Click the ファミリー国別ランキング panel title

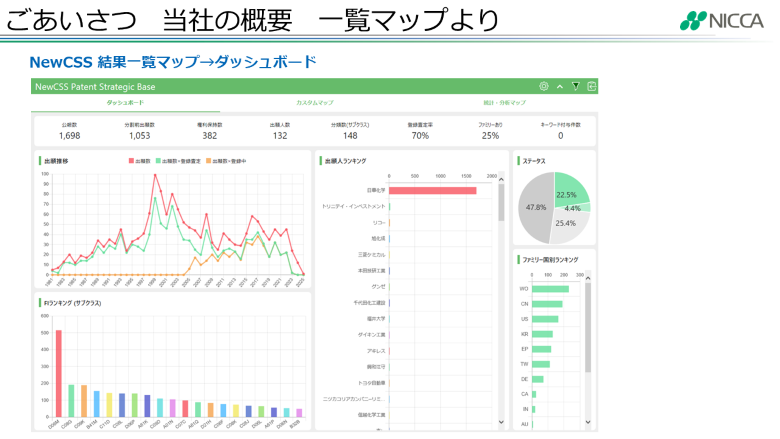(x=550, y=260)
